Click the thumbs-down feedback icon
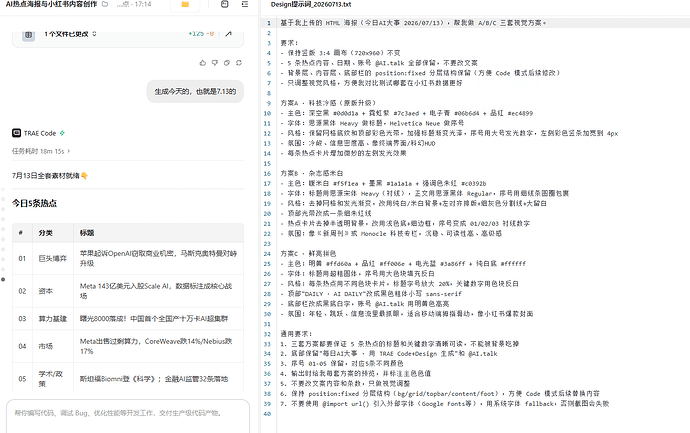The width and height of the screenshot is (690, 433). tap(215, 63)
